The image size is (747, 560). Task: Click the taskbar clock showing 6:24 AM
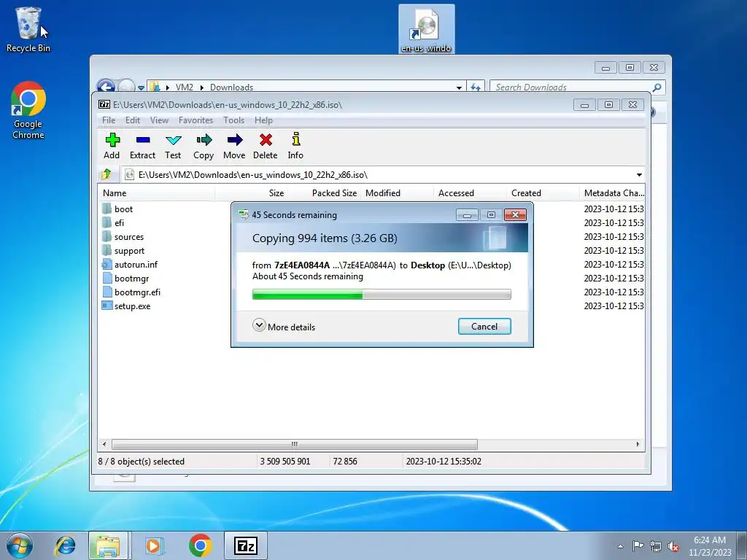(x=709, y=546)
